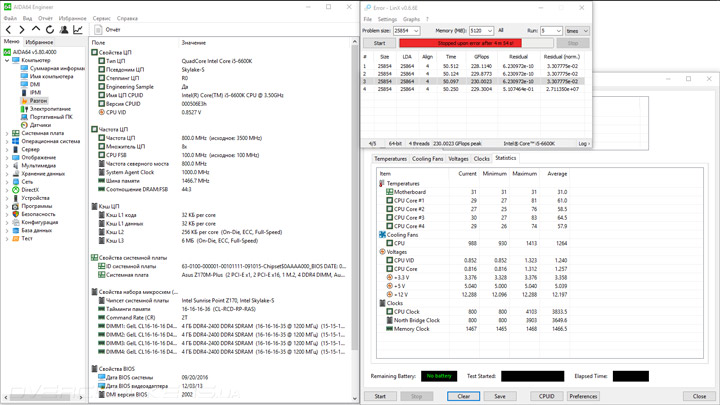
Task: Click the Up level arrow in AIDA64 toolbar
Action: [36, 29]
